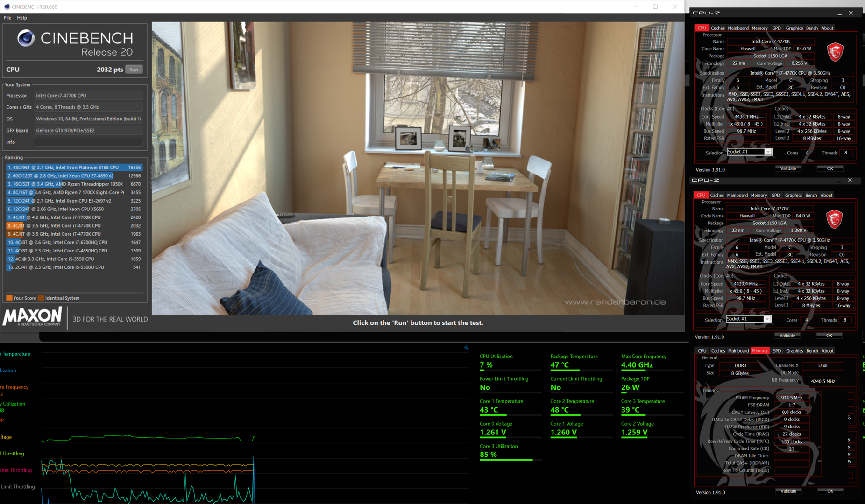Screen dimensions: 865x504
Task: Open the Help menu in Cinebench
Action: 22,18
